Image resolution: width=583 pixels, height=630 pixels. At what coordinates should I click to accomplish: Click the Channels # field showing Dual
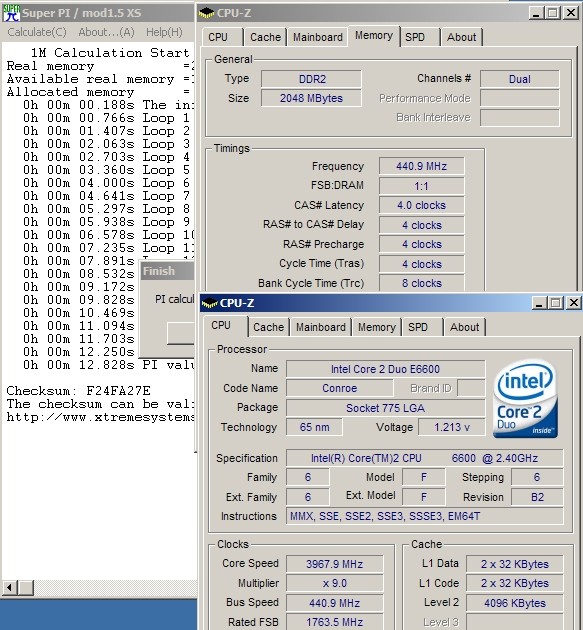(520, 79)
